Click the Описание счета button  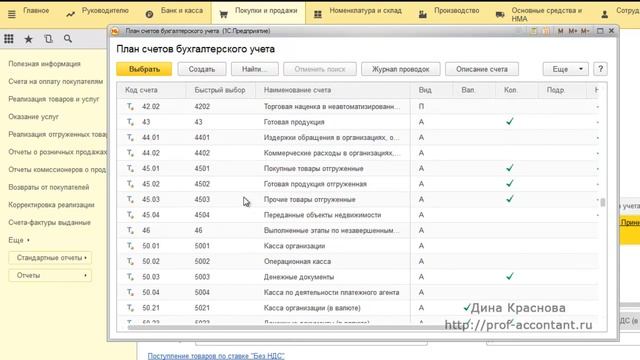[x=482, y=69]
